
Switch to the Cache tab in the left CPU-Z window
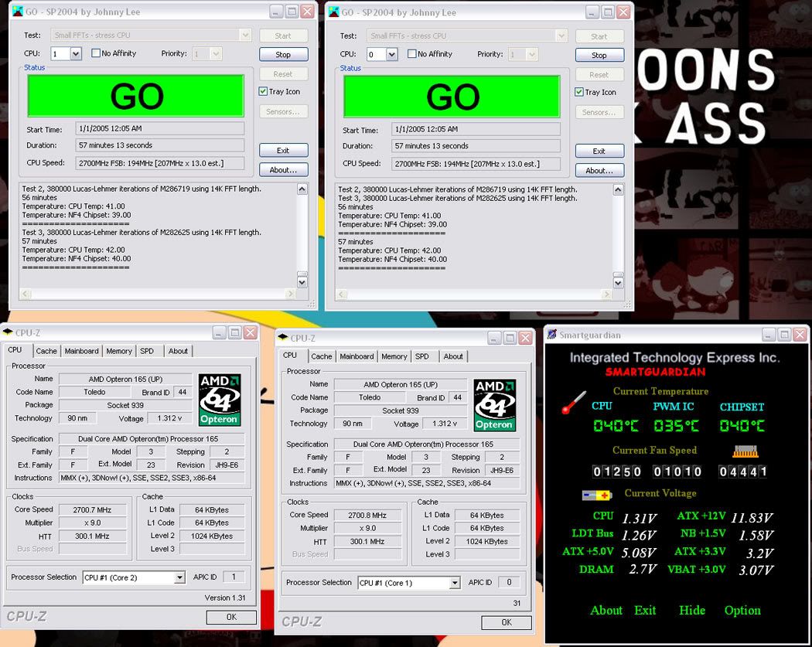click(46, 350)
